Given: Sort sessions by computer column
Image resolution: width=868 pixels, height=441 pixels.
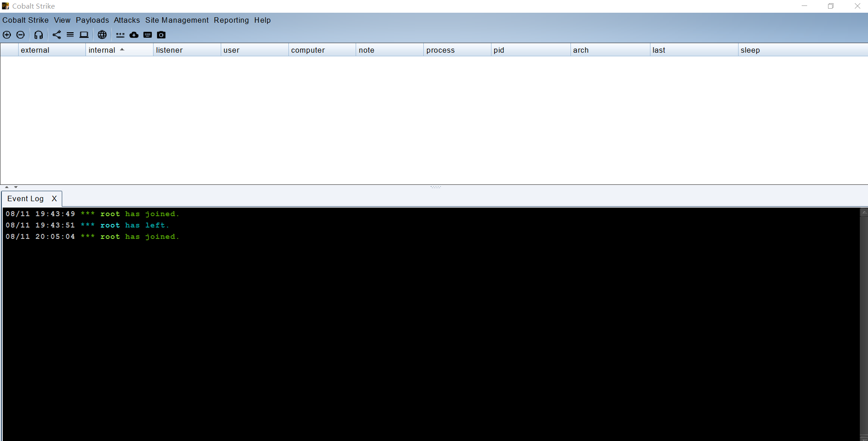Looking at the screenshot, I should coord(322,50).
